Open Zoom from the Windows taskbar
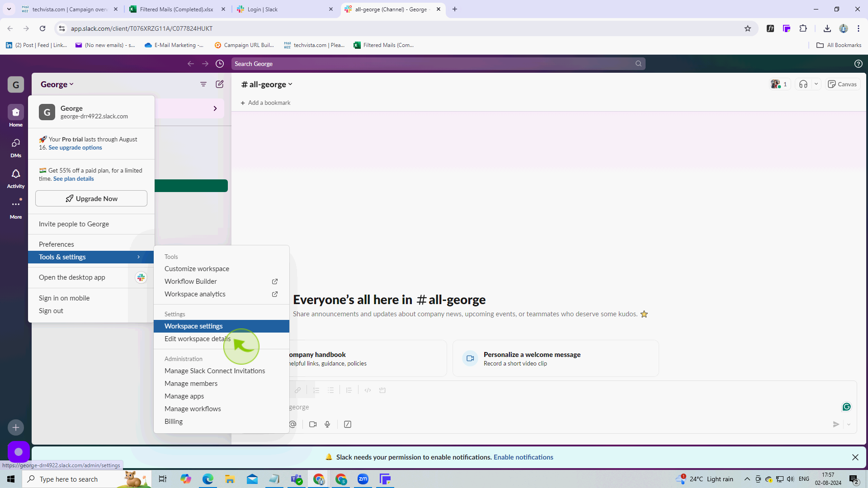The image size is (868, 488). [363, 479]
